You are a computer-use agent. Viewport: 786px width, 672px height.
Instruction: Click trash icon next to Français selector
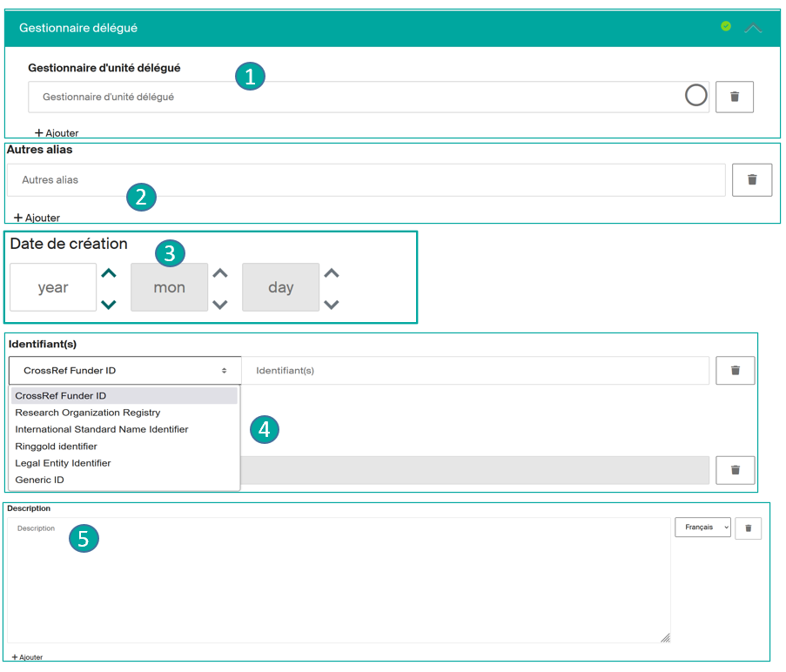point(748,528)
